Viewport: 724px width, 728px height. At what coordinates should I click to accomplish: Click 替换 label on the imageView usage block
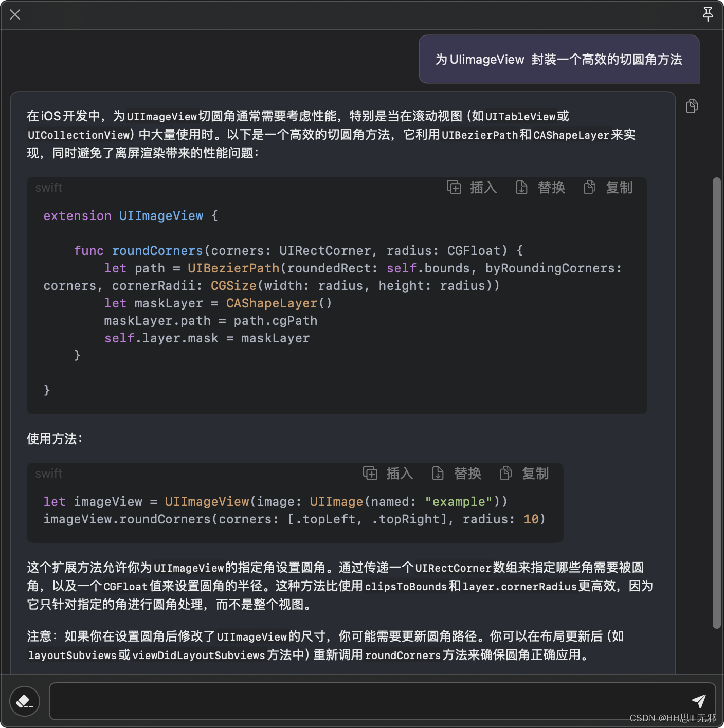(x=467, y=474)
